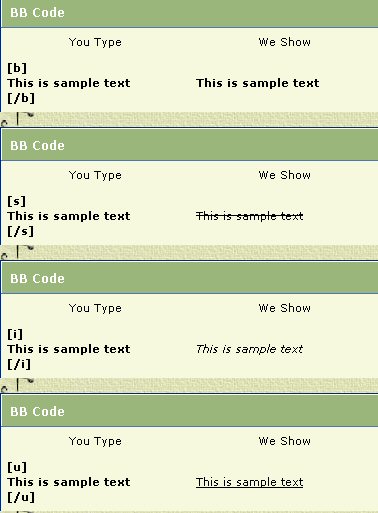The height and width of the screenshot is (513, 378).
Task: Click "We Show" label in the [i] section
Action: coord(285,308)
